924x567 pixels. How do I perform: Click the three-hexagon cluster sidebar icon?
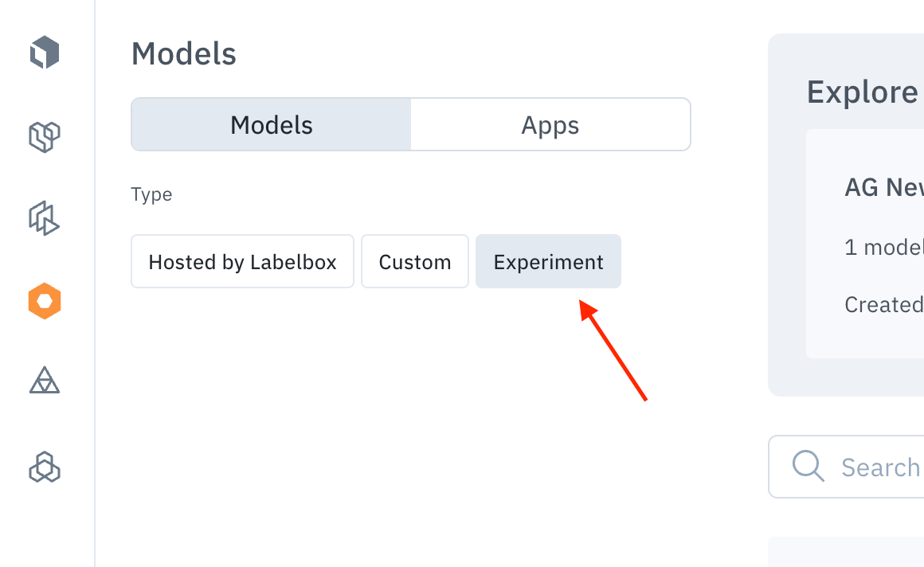[x=45, y=467]
